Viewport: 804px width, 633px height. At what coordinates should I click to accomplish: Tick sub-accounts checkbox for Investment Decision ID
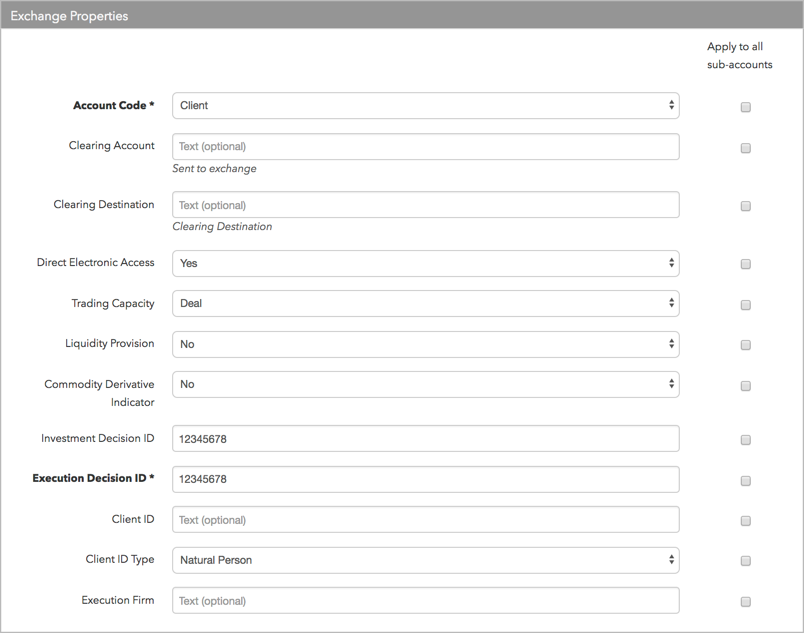(746, 440)
